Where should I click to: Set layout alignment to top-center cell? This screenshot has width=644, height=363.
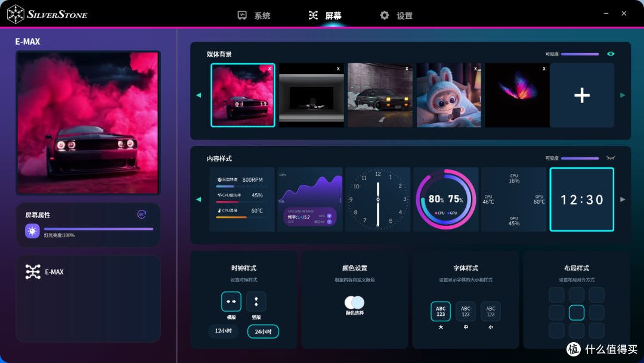(x=577, y=295)
